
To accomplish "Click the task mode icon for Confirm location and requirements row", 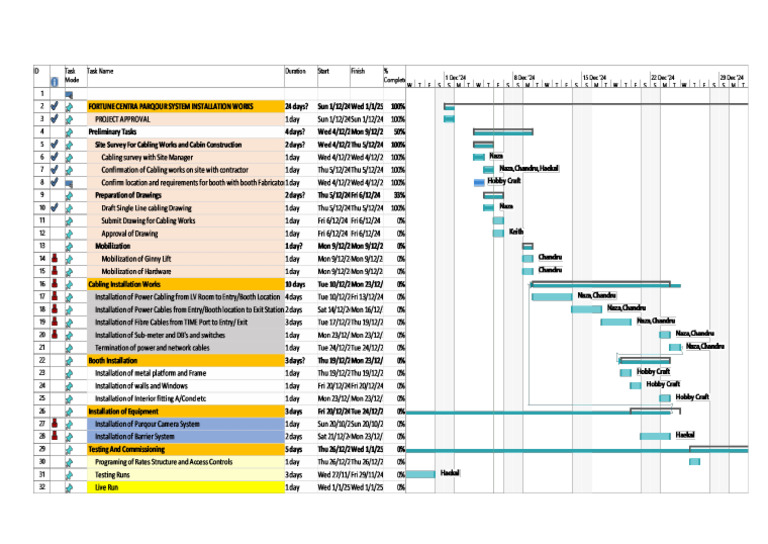I will (x=69, y=183).
